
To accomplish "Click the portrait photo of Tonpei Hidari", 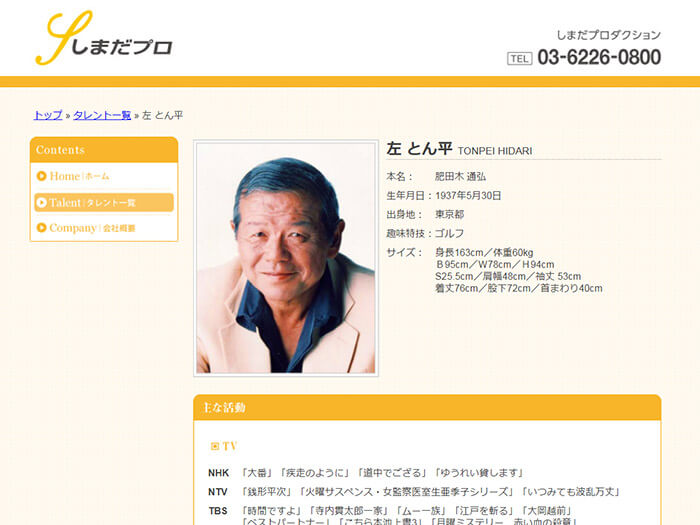I will [x=286, y=258].
